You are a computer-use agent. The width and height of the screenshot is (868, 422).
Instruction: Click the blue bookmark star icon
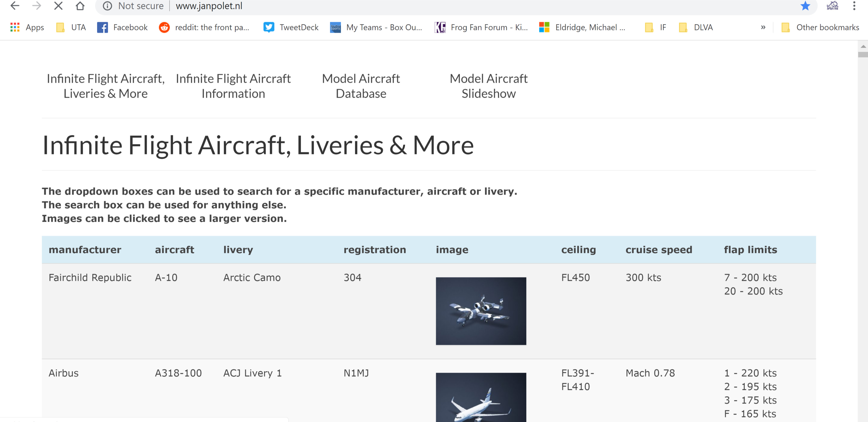coord(805,6)
